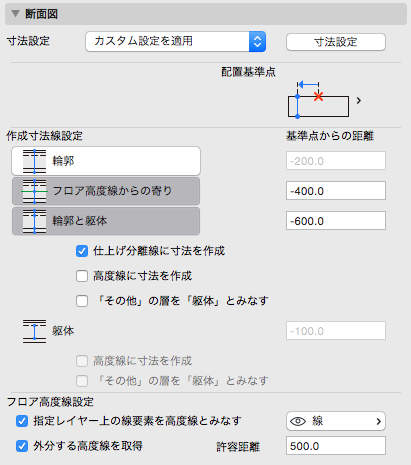The width and height of the screenshot is (411, 465).
Task: Uncheck 仕上げ分離線に寸法を作成
Action: (x=82, y=251)
